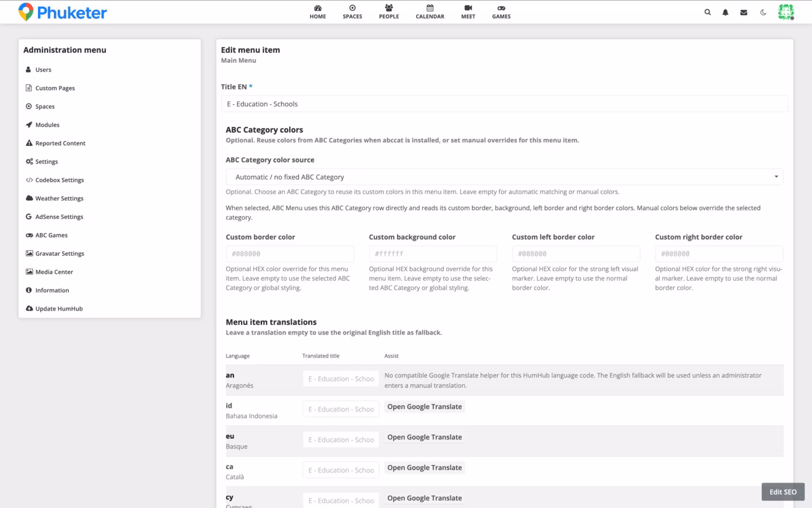Click the Information circle icon

click(29, 291)
